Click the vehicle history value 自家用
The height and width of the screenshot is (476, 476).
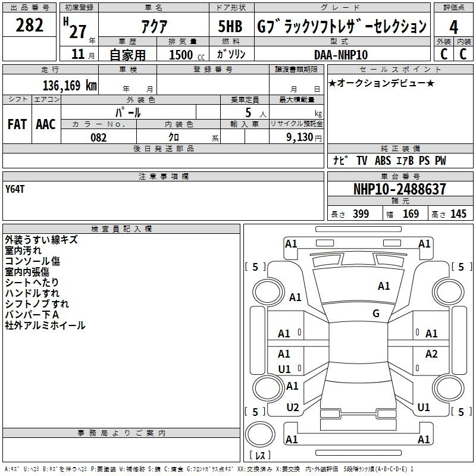pyautogui.click(x=127, y=55)
